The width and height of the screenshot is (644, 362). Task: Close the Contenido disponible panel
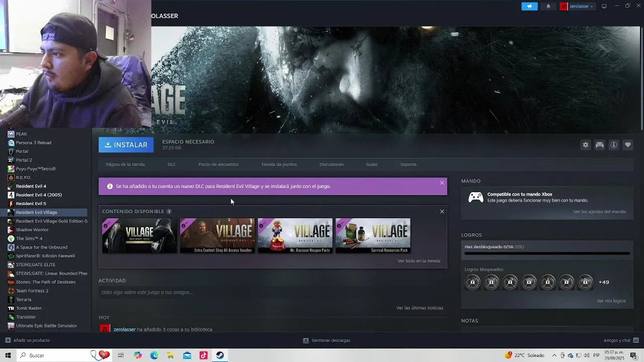click(442, 211)
